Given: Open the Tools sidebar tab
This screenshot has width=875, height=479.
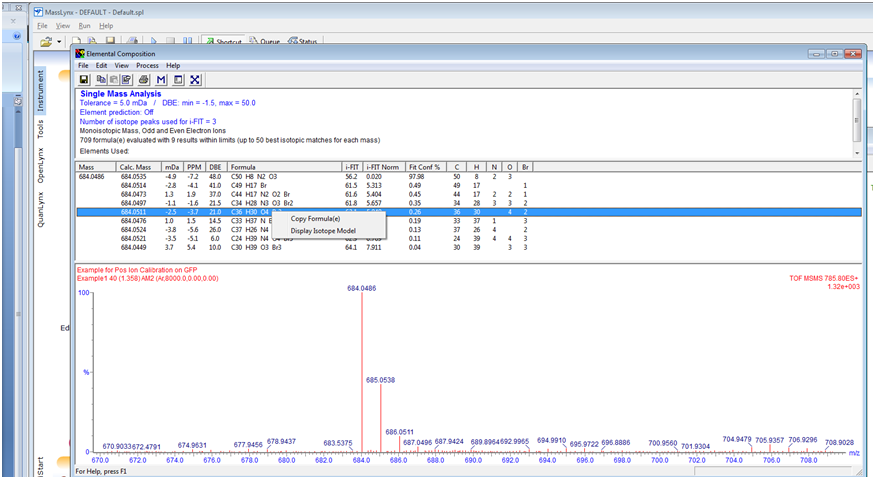Looking at the screenshot, I should (40, 129).
